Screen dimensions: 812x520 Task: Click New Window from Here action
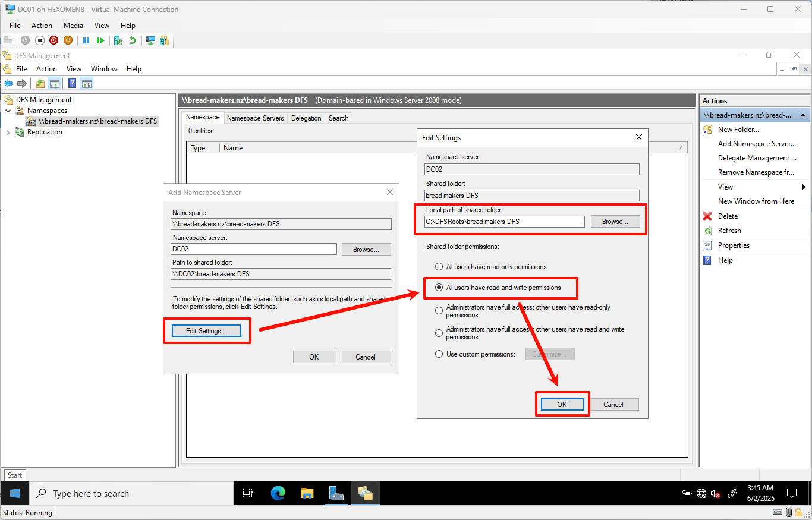pos(756,201)
